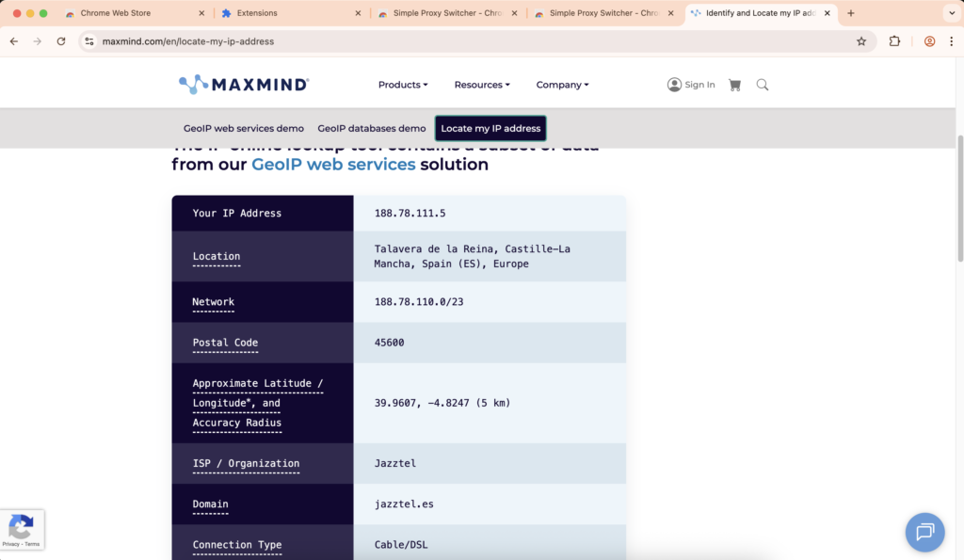Switch to the Extensions tab
This screenshot has height=560, width=964.
(282, 14)
